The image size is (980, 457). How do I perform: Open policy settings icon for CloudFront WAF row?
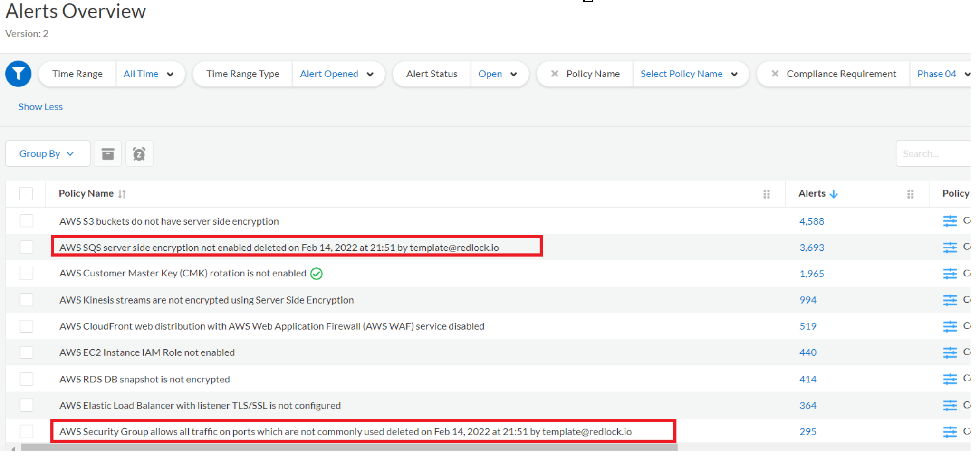click(x=950, y=326)
